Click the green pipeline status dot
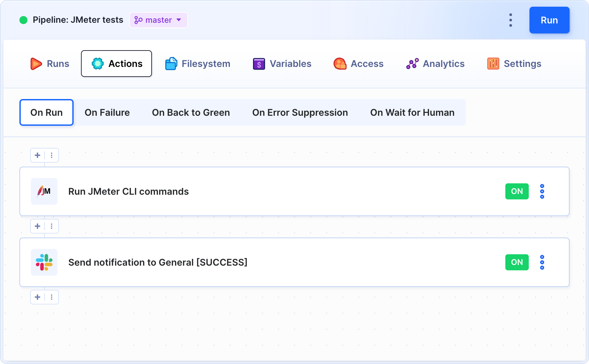The height and width of the screenshot is (364, 589). 23,20
